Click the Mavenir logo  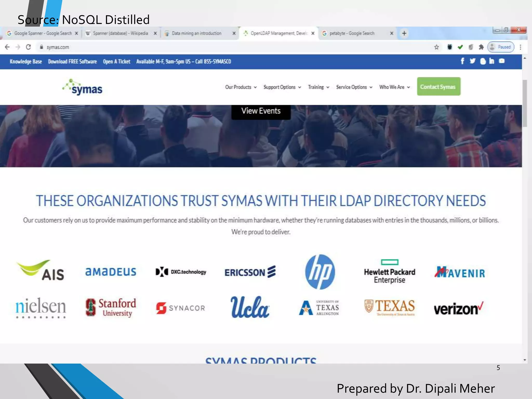click(x=460, y=272)
